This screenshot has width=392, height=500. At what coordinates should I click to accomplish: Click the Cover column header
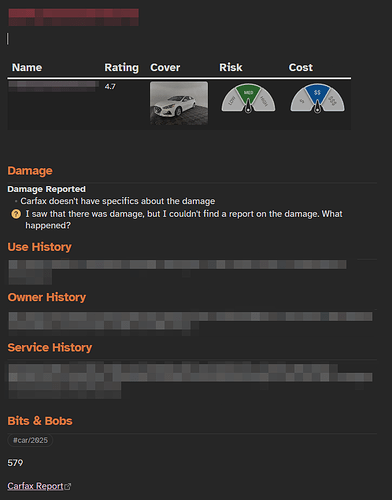pos(165,67)
